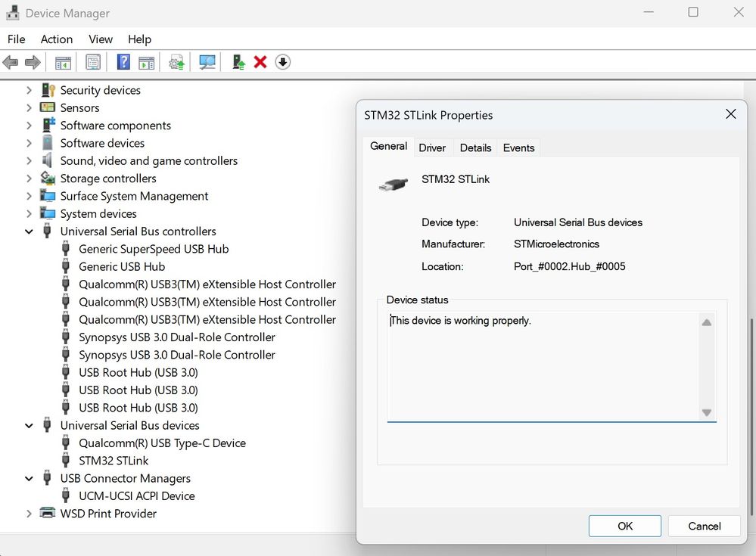Click the Device Manager title bar icon
Viewport: 756px width, 556px height.
tap(13, 13)
